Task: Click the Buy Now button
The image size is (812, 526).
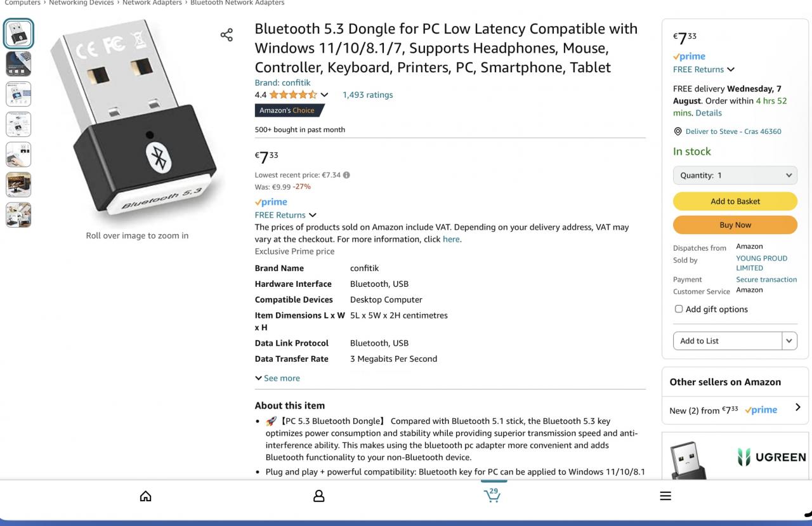Action: [735, 225]
